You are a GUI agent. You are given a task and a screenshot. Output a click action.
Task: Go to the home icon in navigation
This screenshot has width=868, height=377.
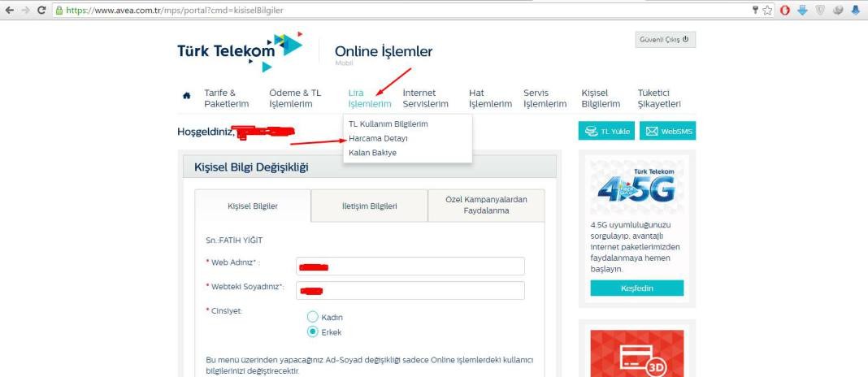(x=187, y=95)
